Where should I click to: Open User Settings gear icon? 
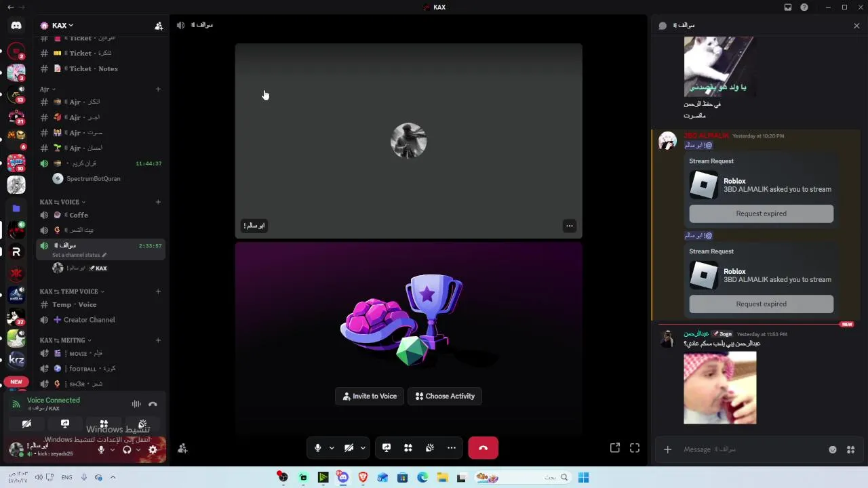[x=153, y=449]
